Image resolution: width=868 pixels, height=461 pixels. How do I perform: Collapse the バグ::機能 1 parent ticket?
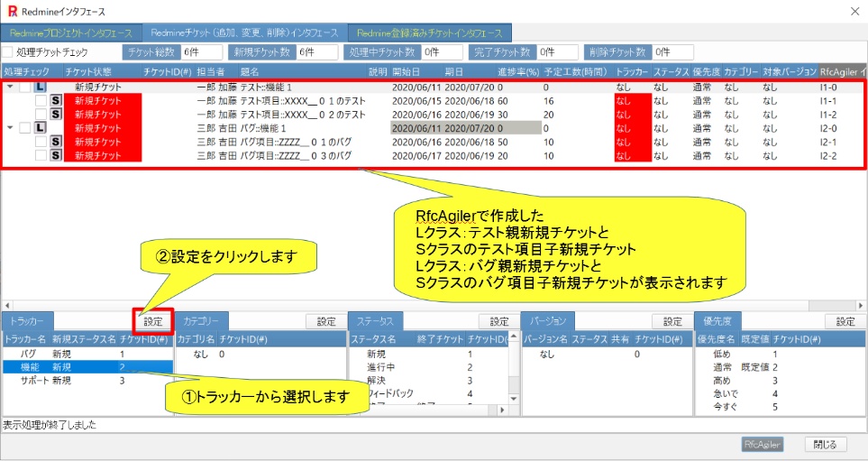coord(10,128)
